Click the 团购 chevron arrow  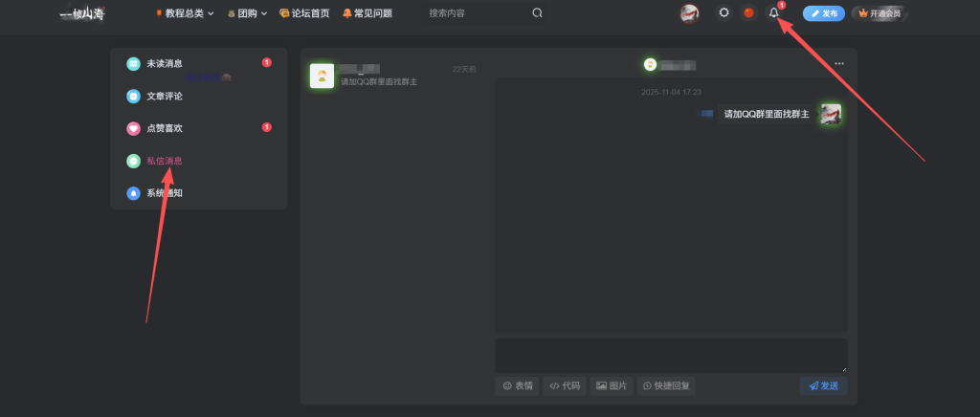[264, 13]
